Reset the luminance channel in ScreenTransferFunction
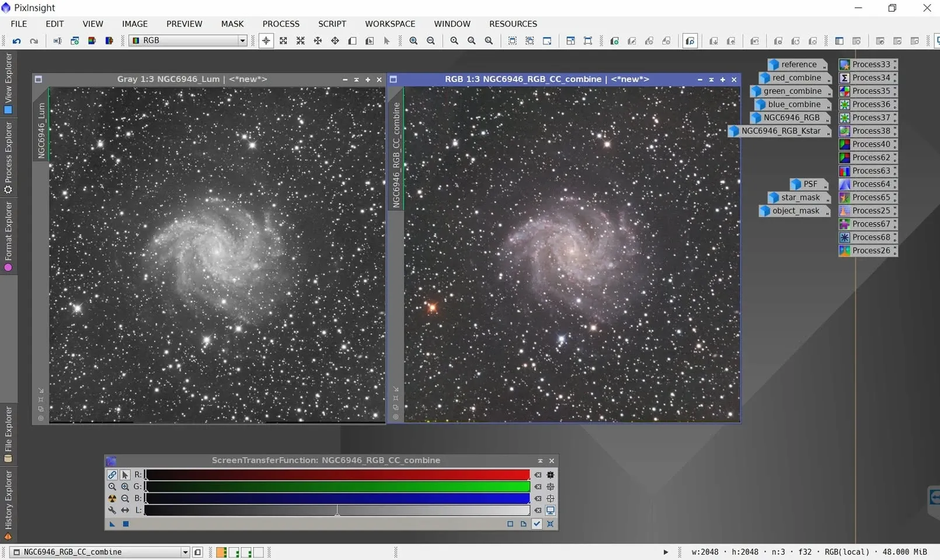This screenshot has width=940, height=560. coord(538,510)
